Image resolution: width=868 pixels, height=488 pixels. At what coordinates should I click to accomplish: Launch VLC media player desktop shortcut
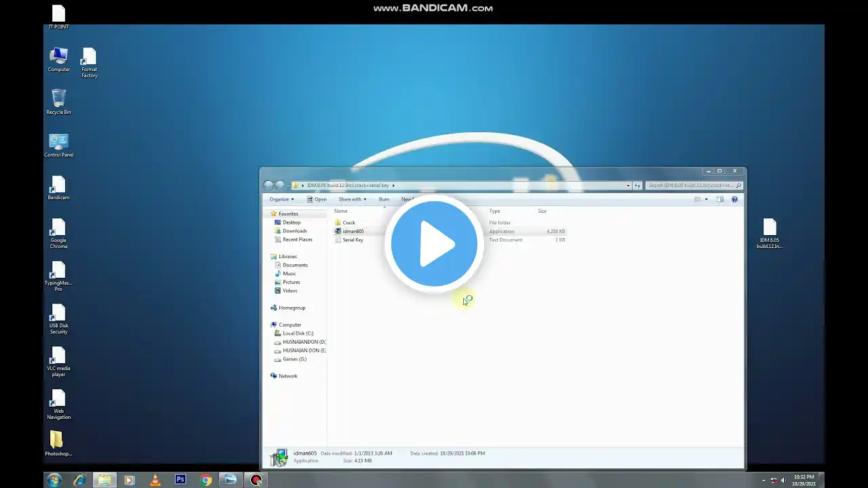[x=58, y=362]
